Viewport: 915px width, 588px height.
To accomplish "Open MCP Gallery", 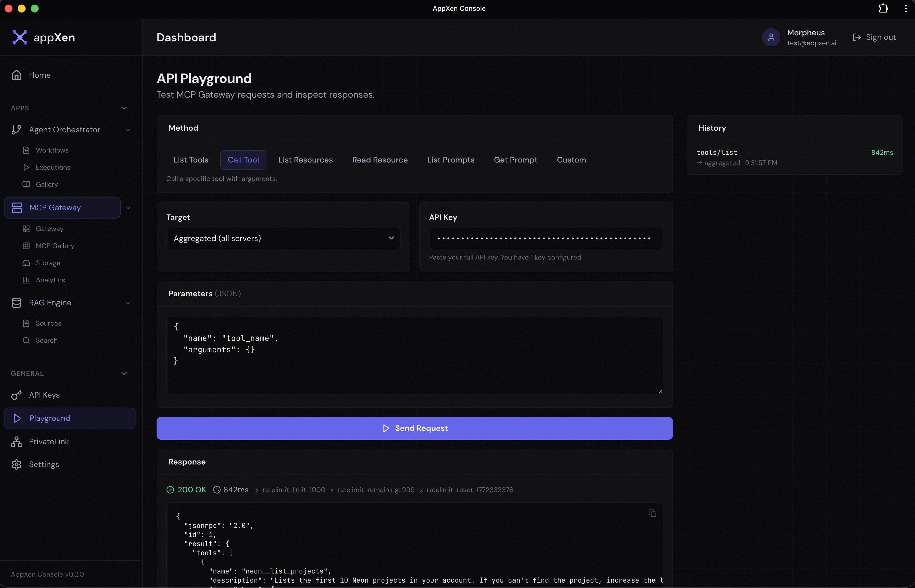I will 56,246.
